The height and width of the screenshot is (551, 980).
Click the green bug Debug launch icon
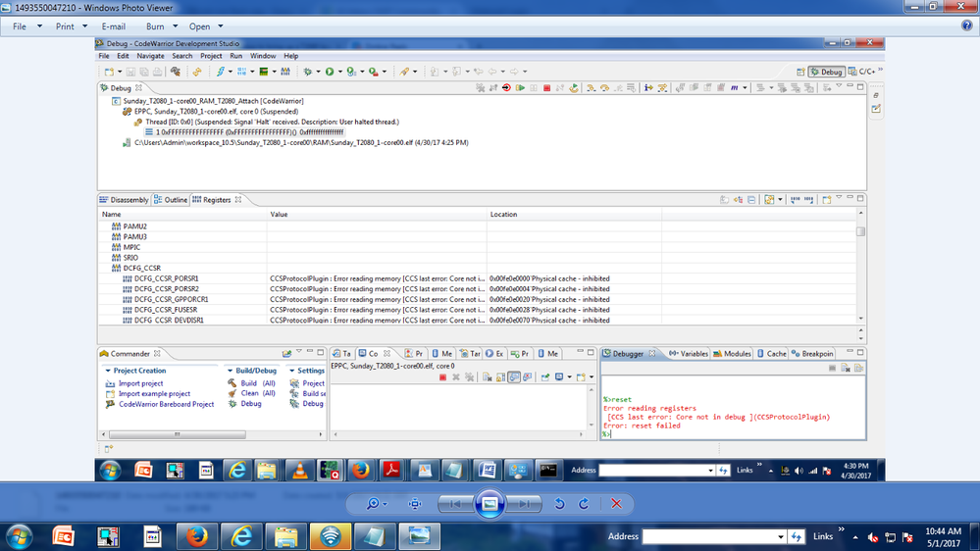coord(307,72)
